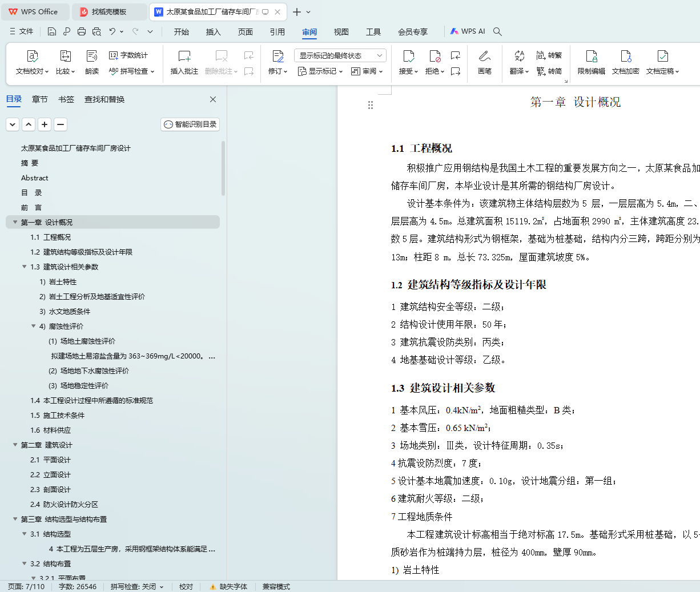
Task: Open the 拼写检查: 关闭 status dropdown
Action: tap(137, 586)
